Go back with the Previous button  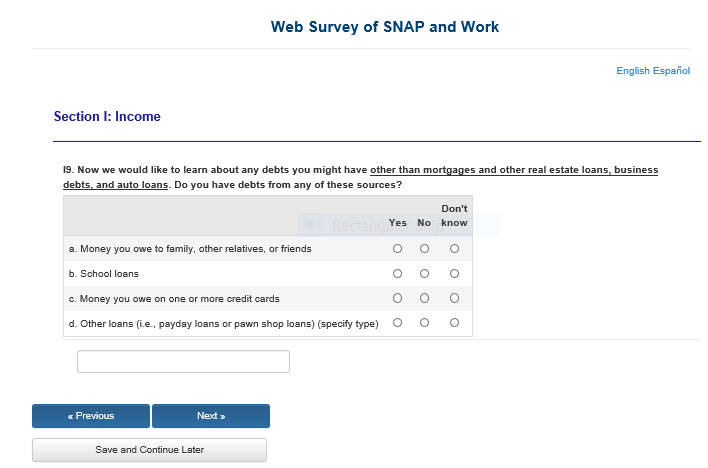tap(91, 416)
